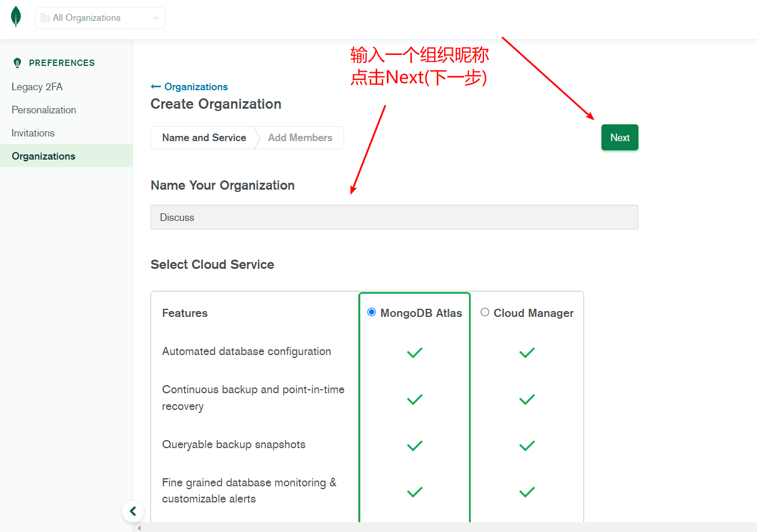The image size is (757, 532).
Task: Click the back arrow beside Organizations
Action: (155, 86)
